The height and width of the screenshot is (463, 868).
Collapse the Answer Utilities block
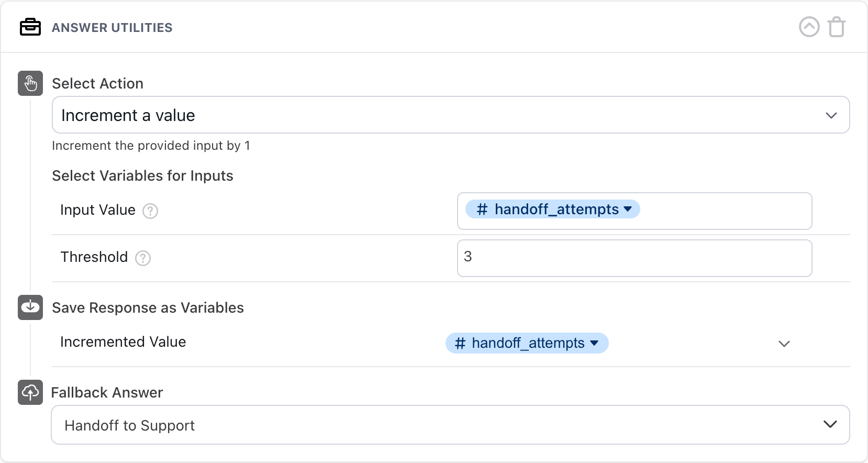click(809, 27)
